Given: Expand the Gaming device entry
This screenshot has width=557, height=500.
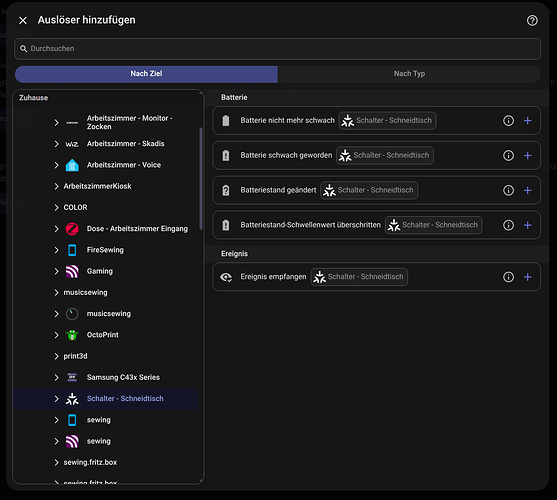Looking at the screenshot, I should pyautogui.click(x=56, y=271).
